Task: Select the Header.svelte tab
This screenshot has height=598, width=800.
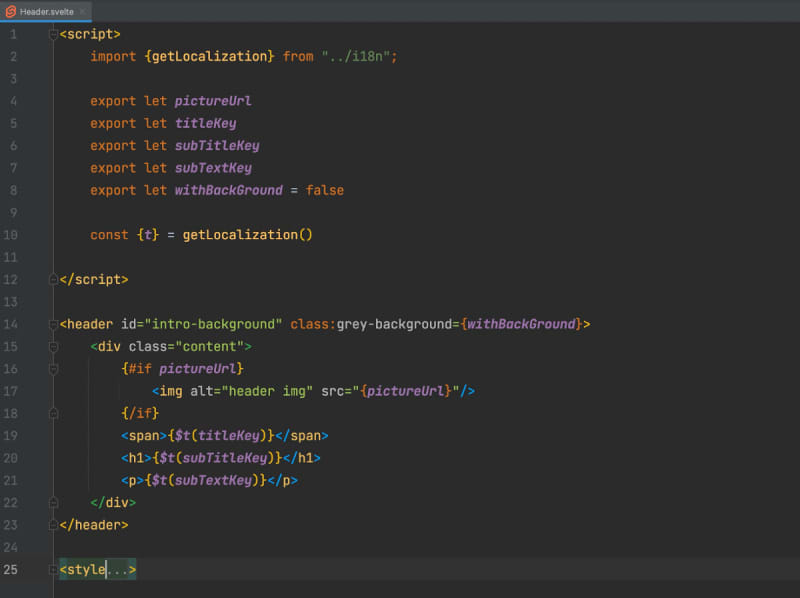Action: 46,11
